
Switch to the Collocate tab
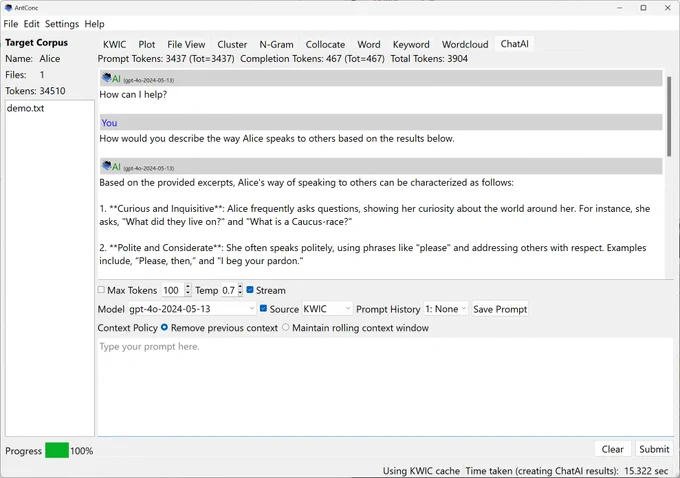point(325,44)
